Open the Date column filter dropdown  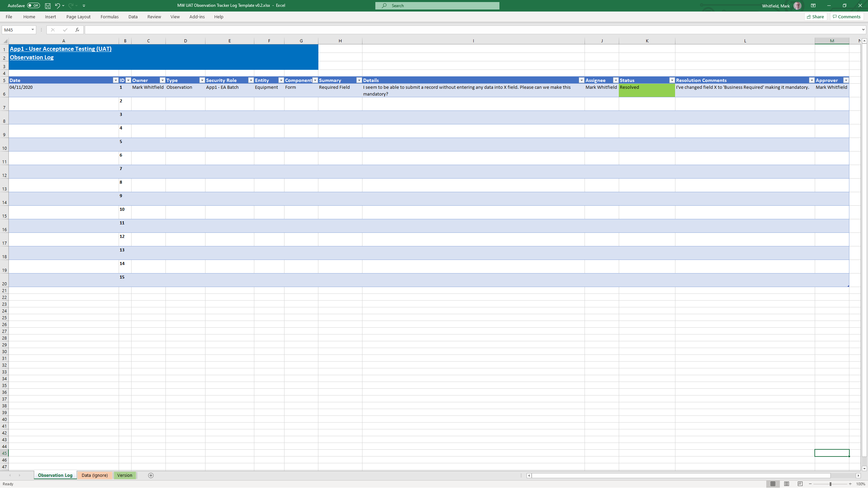click(115, 80)
